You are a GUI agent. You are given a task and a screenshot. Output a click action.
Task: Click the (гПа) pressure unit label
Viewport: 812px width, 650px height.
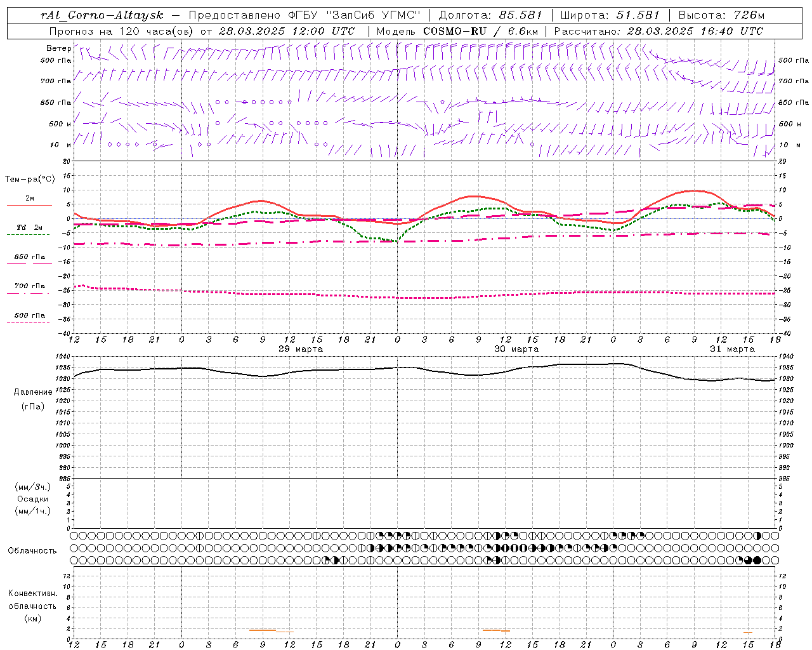[33, 407]
